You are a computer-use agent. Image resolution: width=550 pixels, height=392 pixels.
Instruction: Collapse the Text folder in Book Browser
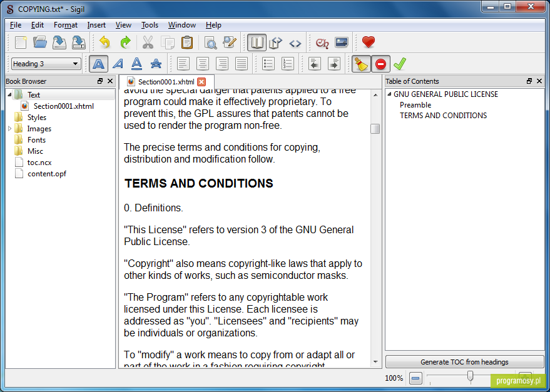9,94
